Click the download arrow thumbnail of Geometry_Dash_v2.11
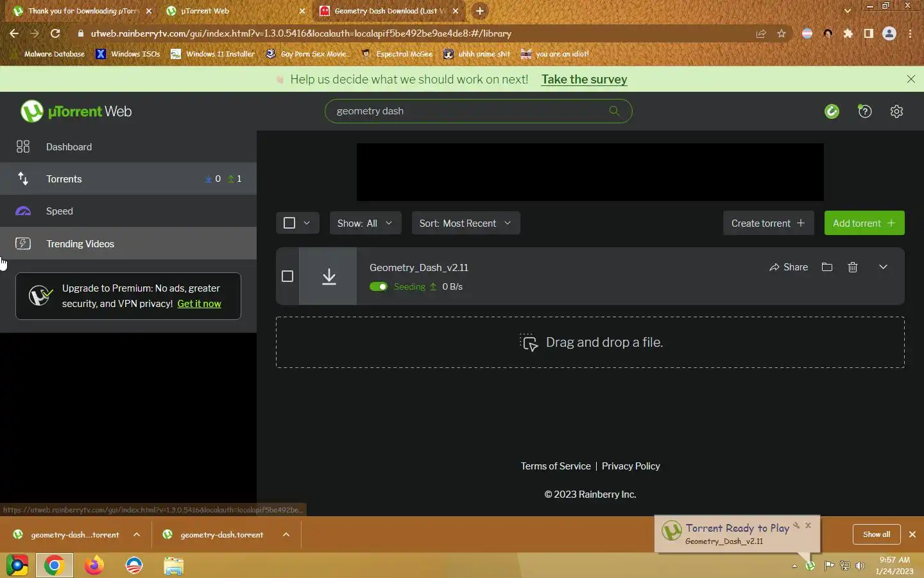 [329, 276]
